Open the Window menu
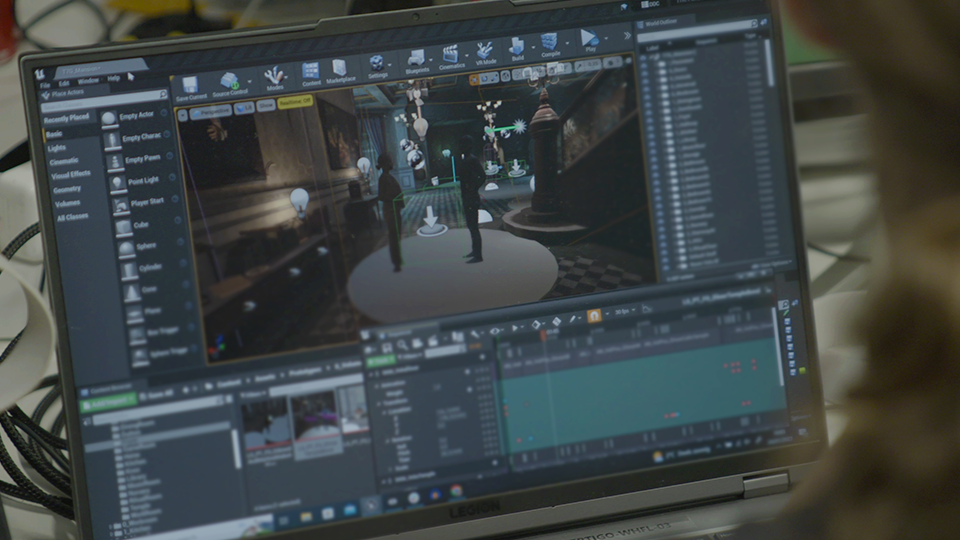 pyautogui.click(x=88, y=80)
